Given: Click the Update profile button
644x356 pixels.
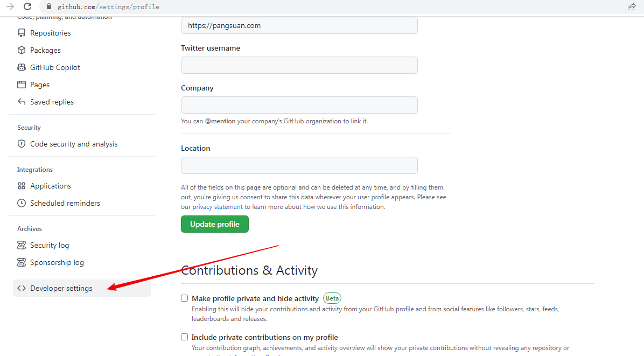Looking at the screenshot, I should point(214,224).
